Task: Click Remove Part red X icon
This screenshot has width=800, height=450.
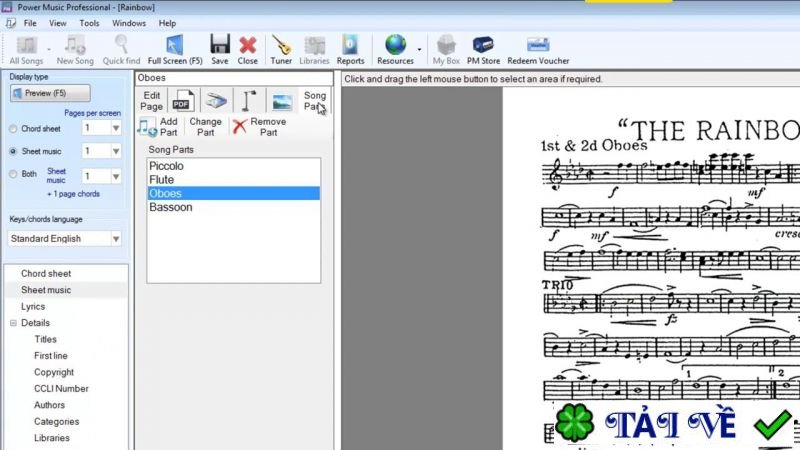Action: 239,127
